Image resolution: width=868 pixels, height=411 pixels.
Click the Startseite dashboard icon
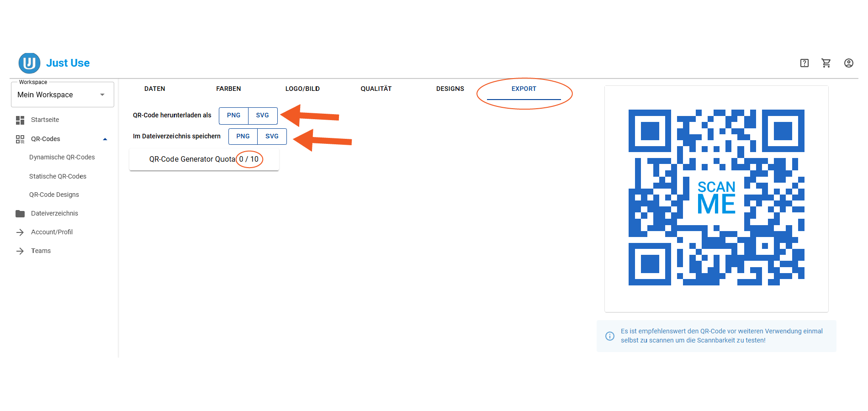[x=20, y=120]
